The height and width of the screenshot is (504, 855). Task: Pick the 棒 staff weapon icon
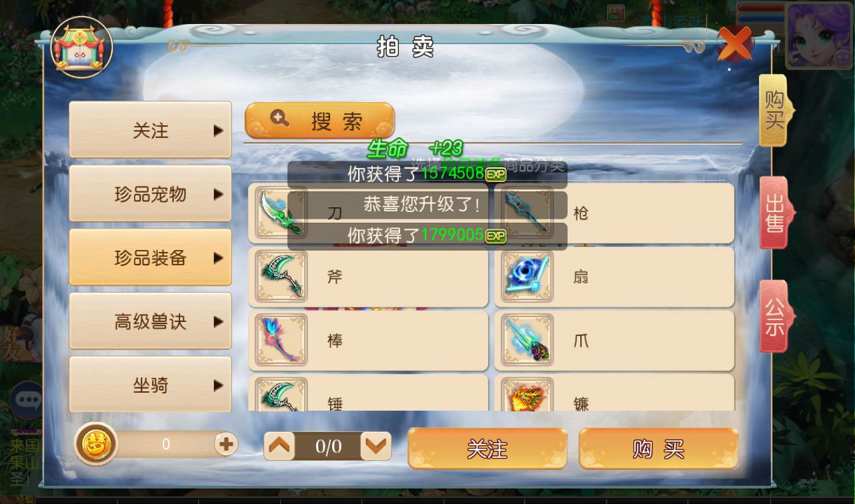[x=281, y=340]
